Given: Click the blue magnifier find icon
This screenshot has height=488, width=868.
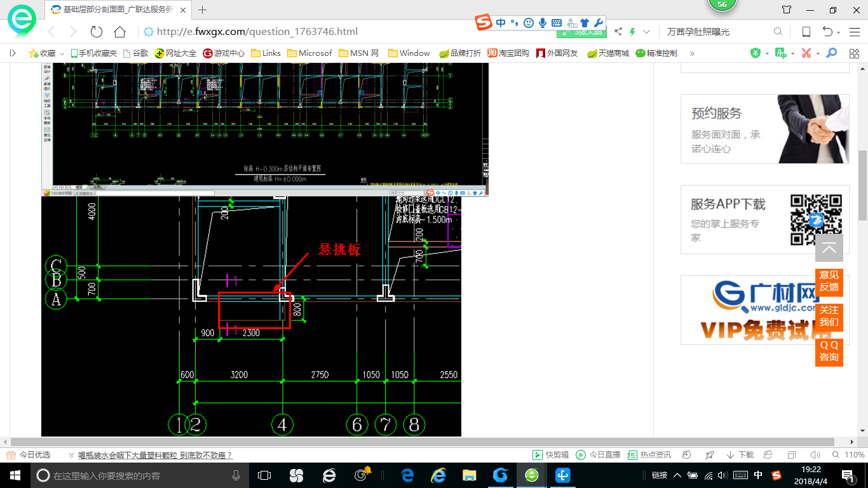Looking at the screenshot, I should click(x=831, y=53).
